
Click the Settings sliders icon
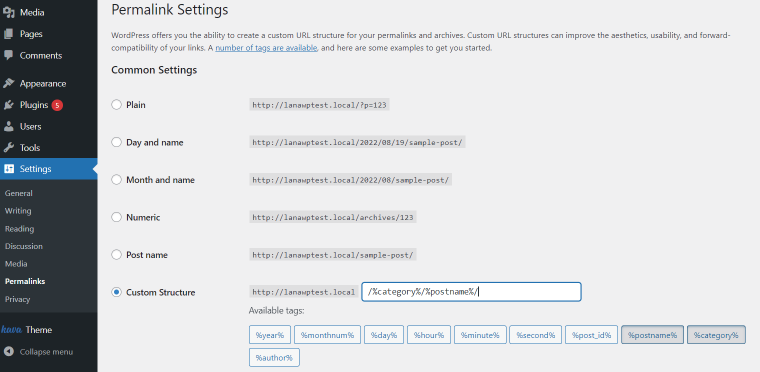point(9,169)
